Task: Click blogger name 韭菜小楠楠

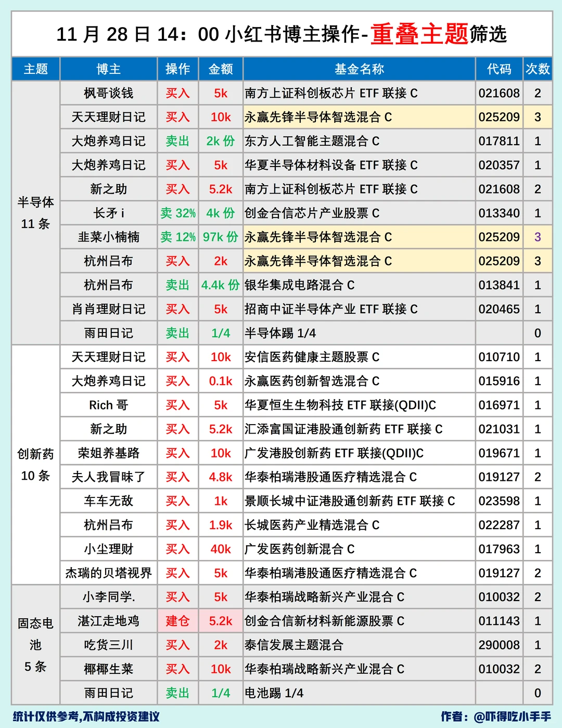Action: pos(108,237)
